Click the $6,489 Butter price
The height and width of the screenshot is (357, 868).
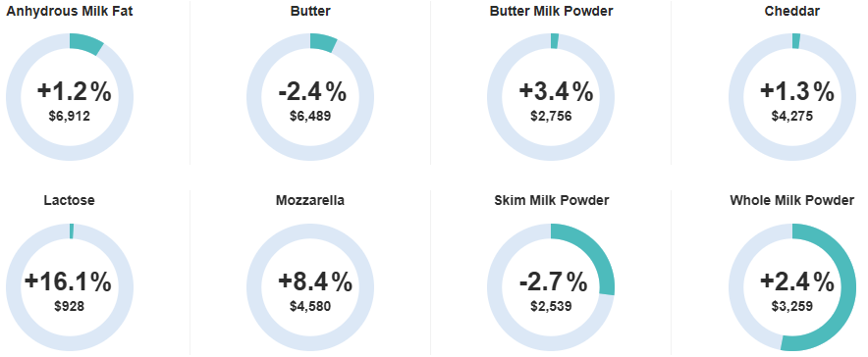click(310, 116)
